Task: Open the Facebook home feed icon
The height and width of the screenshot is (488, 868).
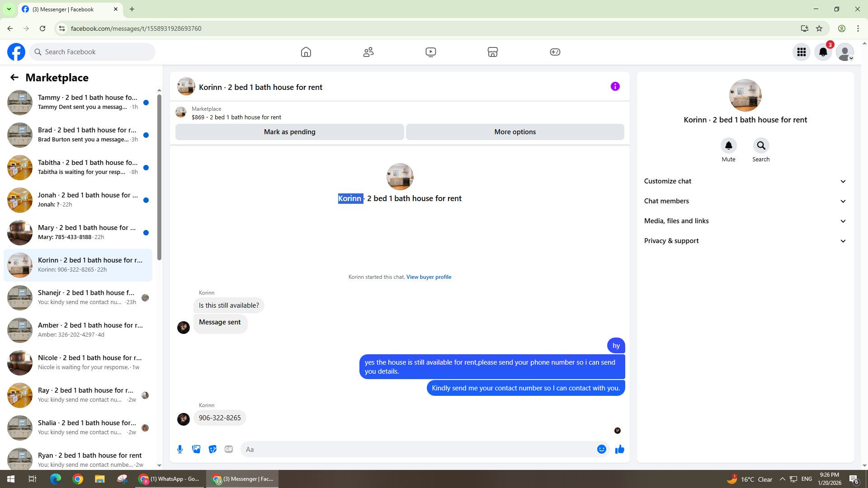Action: pos(306,52)
